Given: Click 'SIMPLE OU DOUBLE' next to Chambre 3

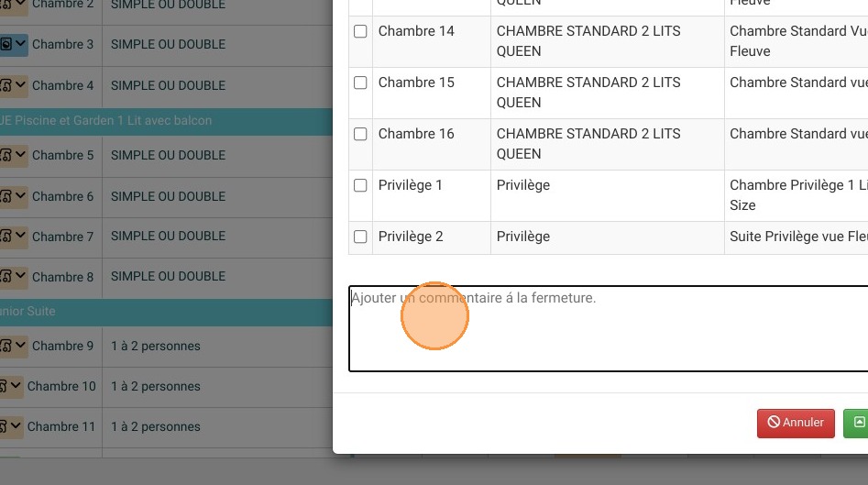Looking at the screenshot, I should (169, 44).
